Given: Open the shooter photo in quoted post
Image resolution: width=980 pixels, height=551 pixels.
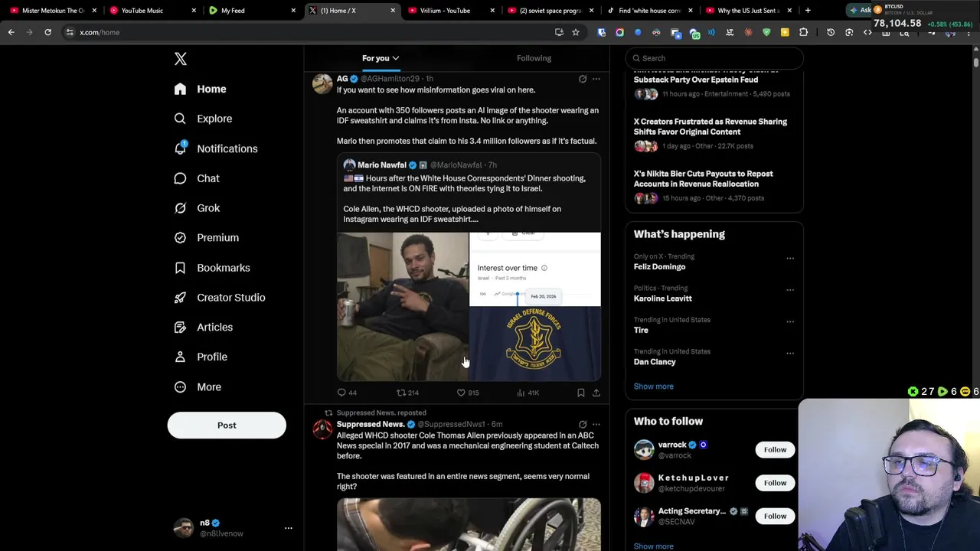Looking at the screenshot, I should 403,307.
